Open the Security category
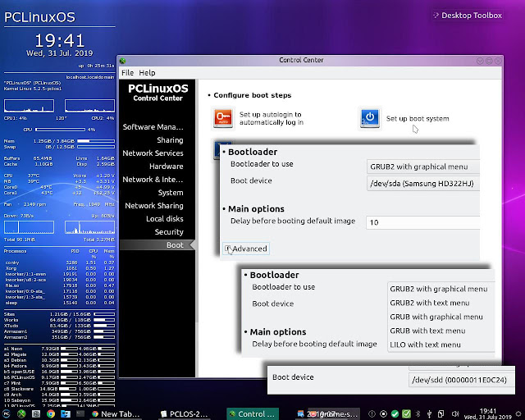525x420 pixels. [169, 232]
